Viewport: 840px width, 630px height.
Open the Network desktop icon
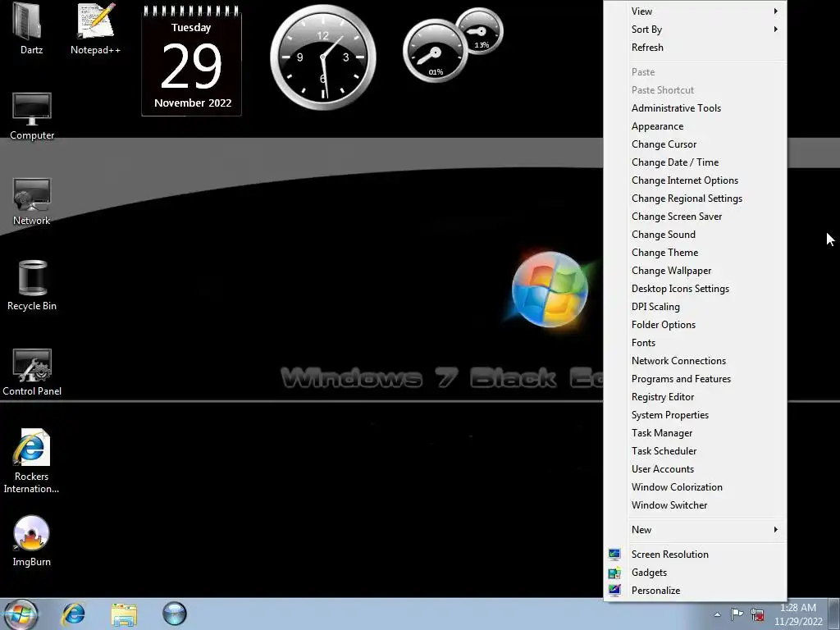tap(32, 194)
